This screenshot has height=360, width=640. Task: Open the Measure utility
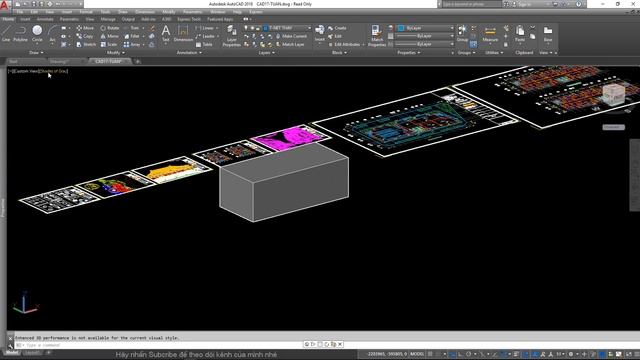pos(490,34)
